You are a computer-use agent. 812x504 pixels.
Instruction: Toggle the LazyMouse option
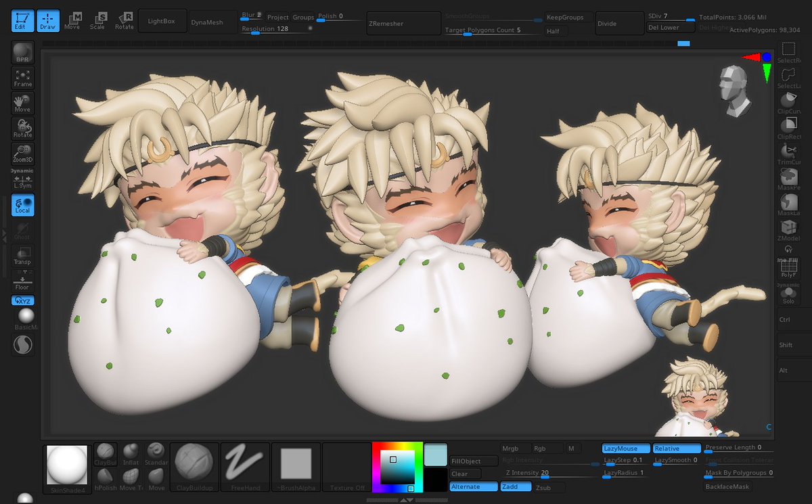point(626,449)
